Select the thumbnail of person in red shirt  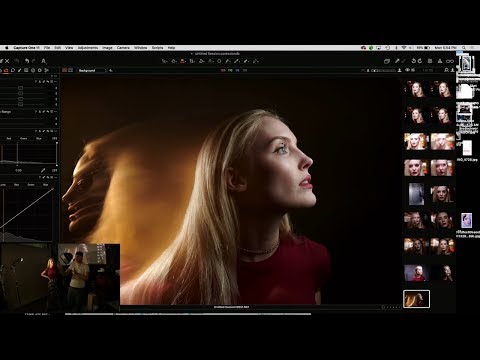[416, 273]
